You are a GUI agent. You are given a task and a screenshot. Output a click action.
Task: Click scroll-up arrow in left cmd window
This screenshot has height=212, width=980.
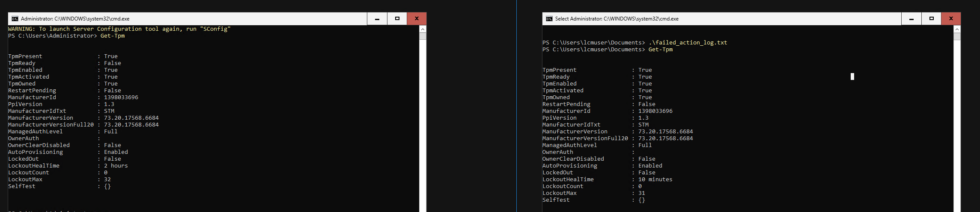point(423,29)
